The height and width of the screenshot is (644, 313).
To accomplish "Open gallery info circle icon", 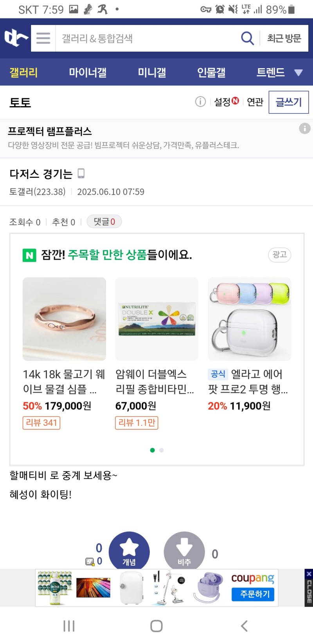I will pyautogui.click(x=200, y=102).
